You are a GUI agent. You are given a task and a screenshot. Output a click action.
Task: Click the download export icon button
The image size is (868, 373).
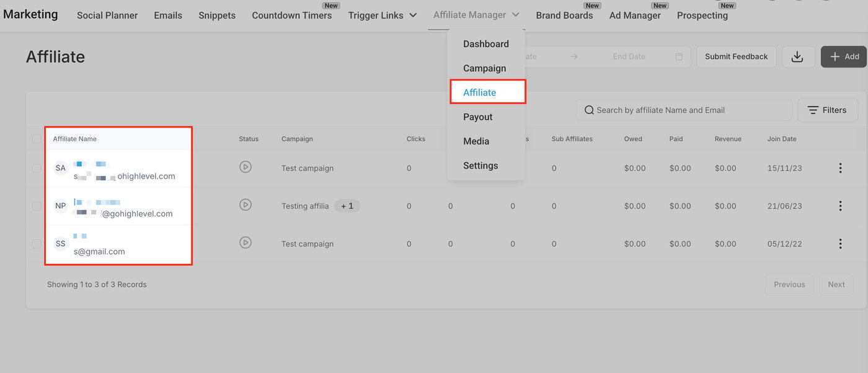[x=797, y=56]
